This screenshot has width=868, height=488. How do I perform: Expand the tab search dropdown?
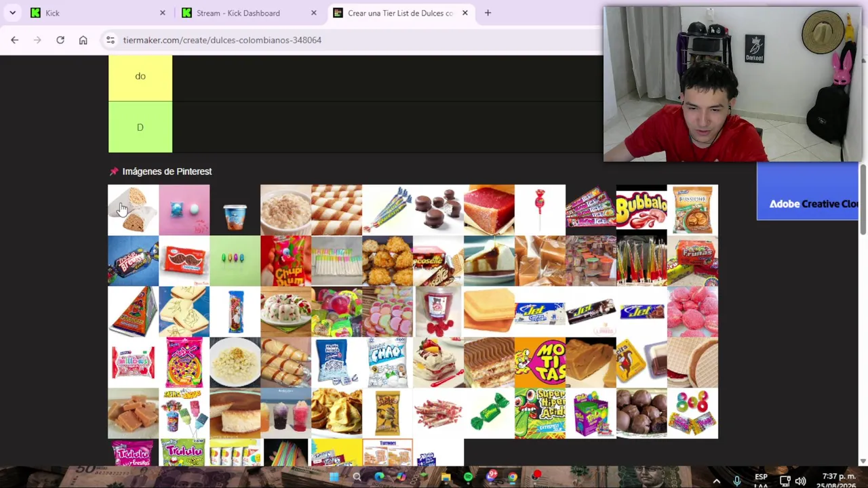click(12, 13)
